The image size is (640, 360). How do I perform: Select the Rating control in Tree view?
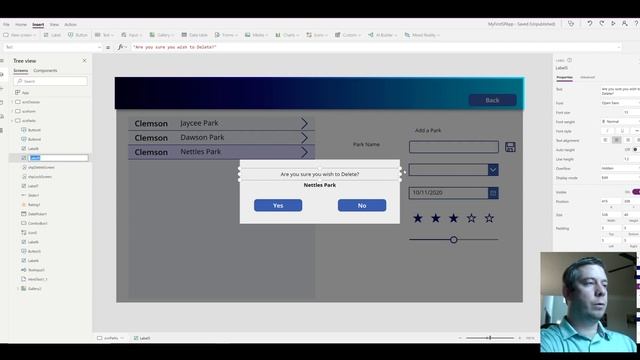31,204
